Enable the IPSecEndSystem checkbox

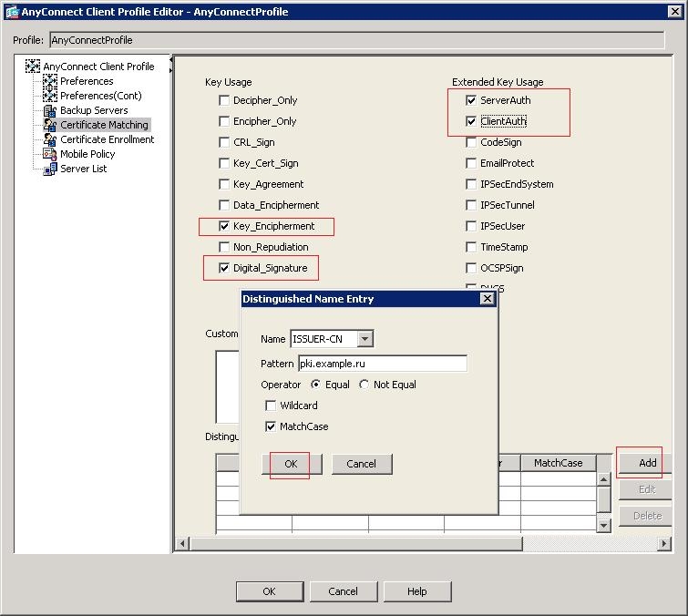tap(471, 184)
